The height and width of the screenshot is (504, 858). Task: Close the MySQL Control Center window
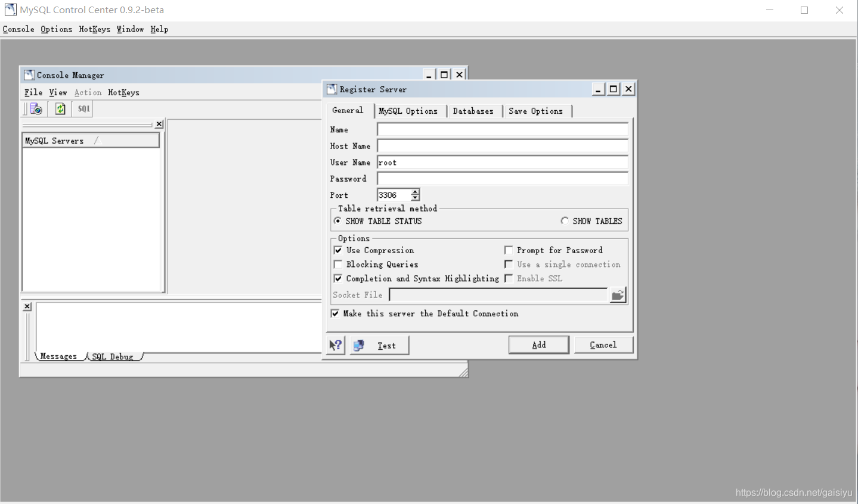(840, 10)
